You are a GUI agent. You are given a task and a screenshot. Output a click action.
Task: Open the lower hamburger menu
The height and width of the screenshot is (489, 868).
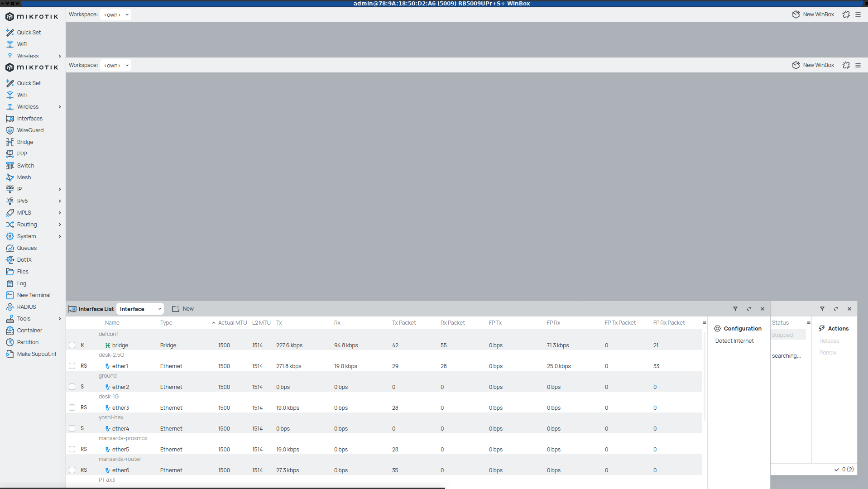pyautogui.click(x=858, y=65)
